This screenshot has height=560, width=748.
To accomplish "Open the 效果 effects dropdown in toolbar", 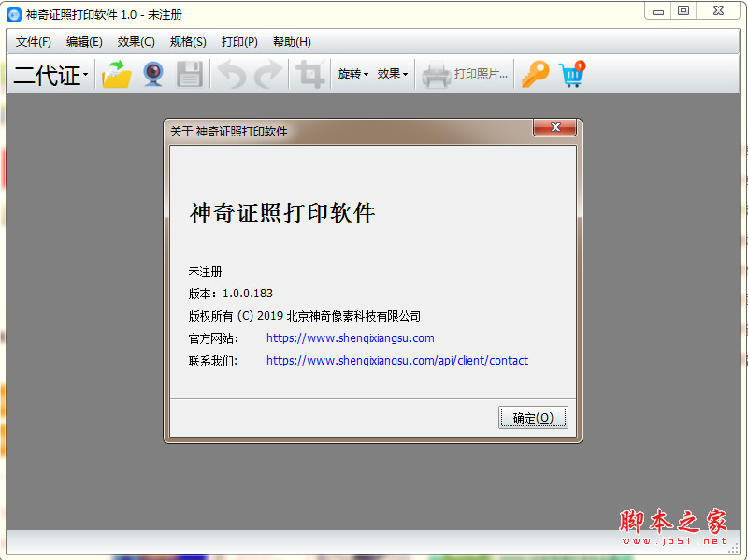I will coord(392,74).
